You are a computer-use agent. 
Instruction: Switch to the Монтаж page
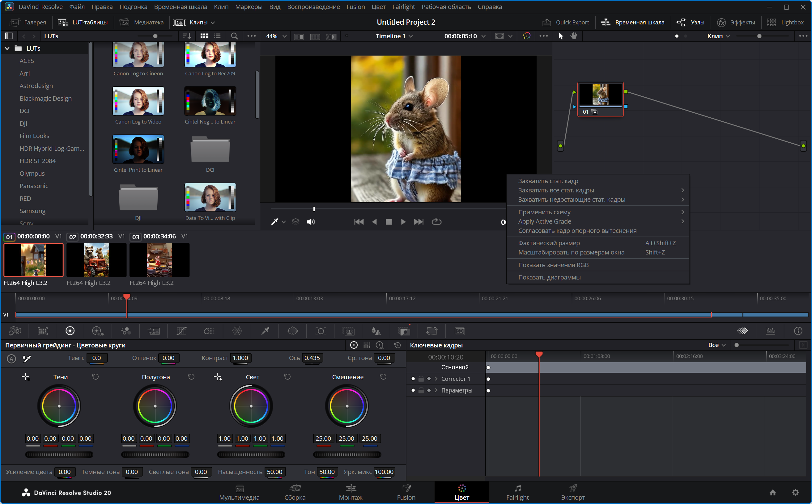(350, 492)
